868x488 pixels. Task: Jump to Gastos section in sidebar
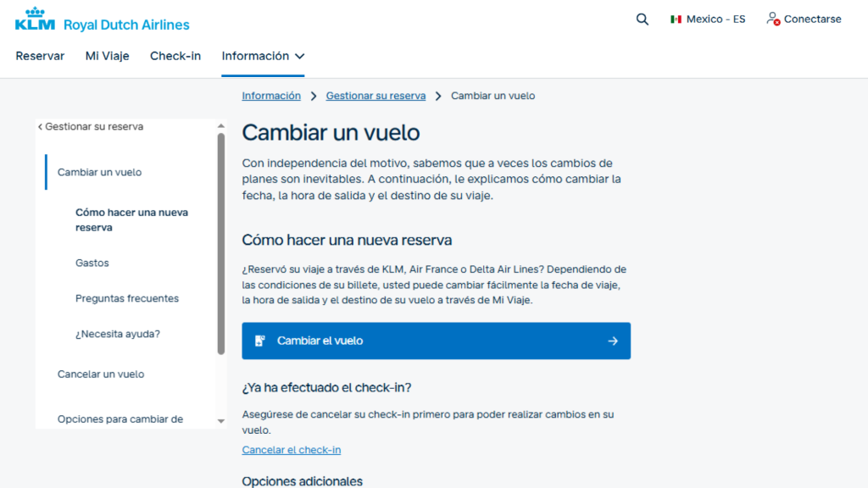[x=92, y=263]
